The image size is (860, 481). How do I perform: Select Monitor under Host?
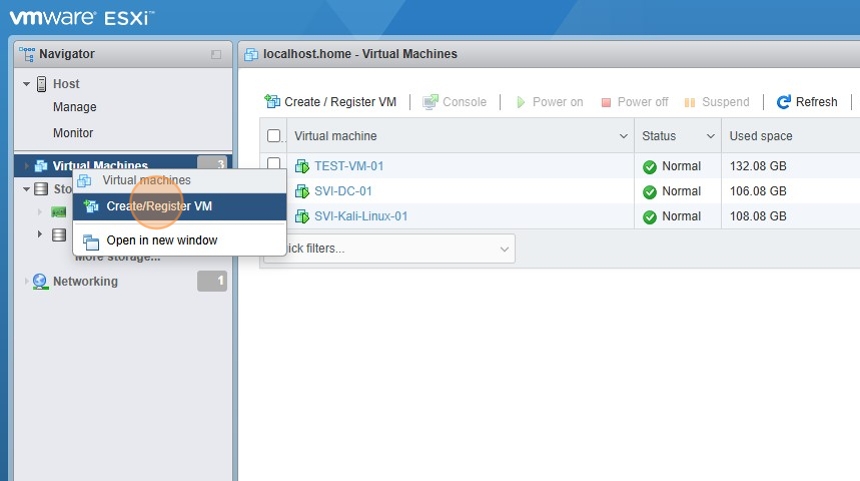[x=73, y=133]
